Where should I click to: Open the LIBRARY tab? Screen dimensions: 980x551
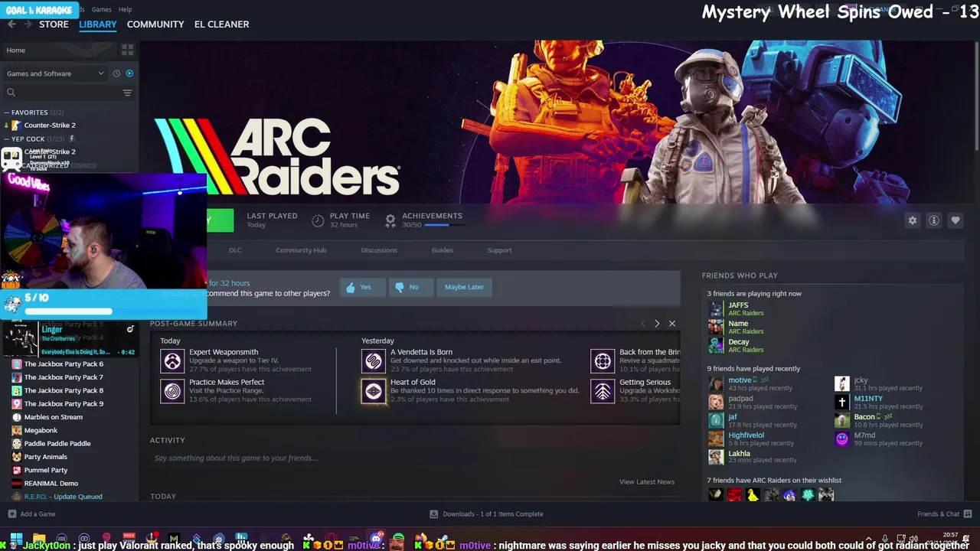click(98, 24)
